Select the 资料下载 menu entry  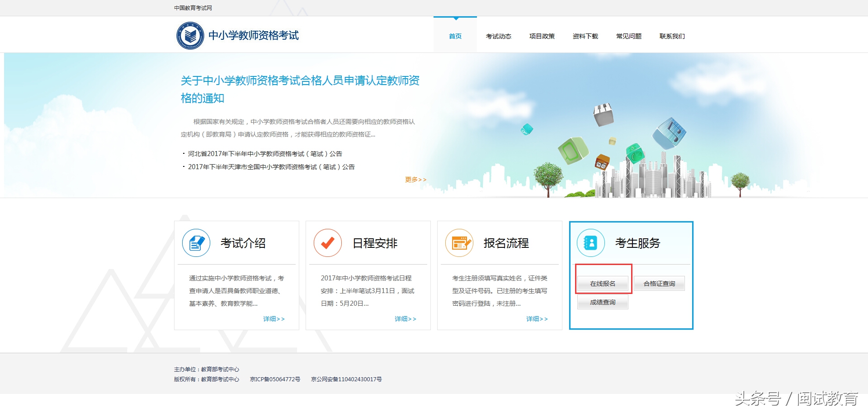(x=585, y=36)
